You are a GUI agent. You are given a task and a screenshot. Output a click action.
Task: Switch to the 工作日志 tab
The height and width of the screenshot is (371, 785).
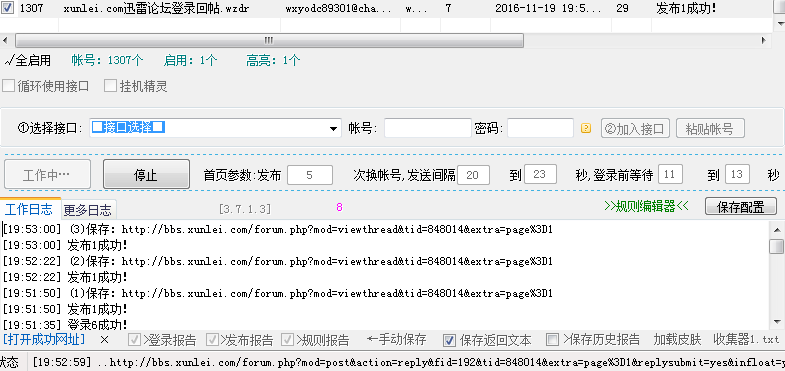[x=29, y=209]
